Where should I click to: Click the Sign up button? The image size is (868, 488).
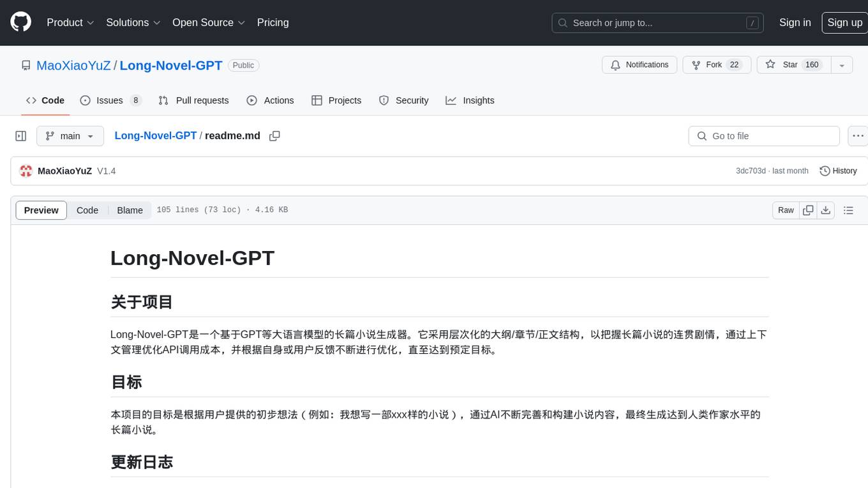coord(844,22)
